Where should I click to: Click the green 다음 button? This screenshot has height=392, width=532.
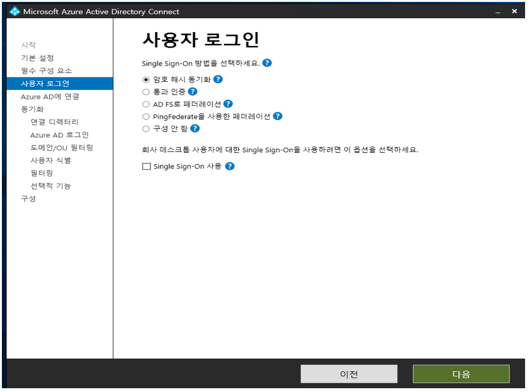461,374
